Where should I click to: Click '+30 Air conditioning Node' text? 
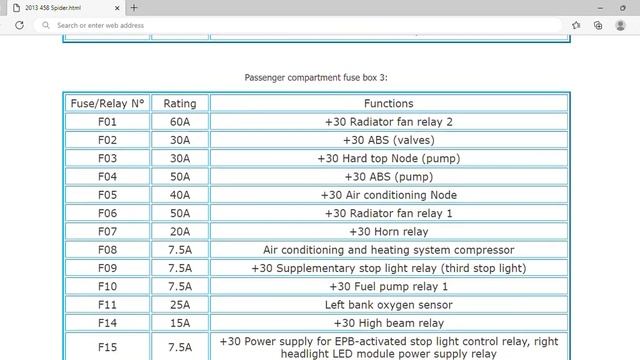[x=389, y=195]
